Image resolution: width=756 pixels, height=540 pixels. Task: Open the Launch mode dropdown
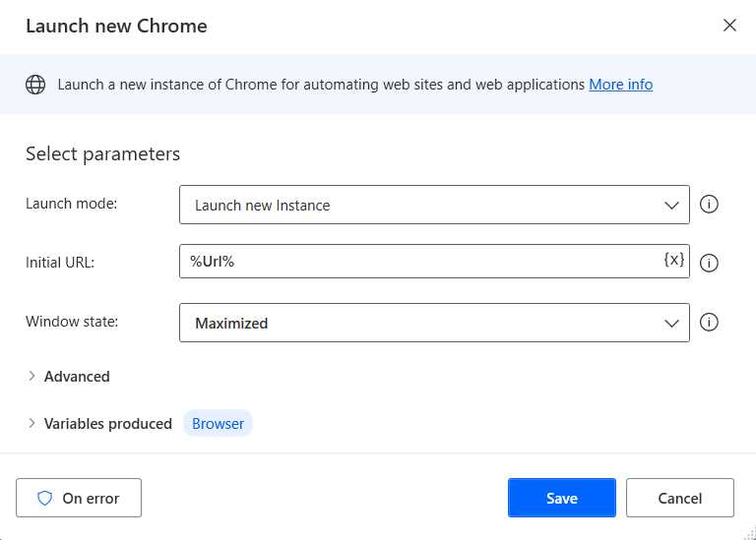[434, 205]
